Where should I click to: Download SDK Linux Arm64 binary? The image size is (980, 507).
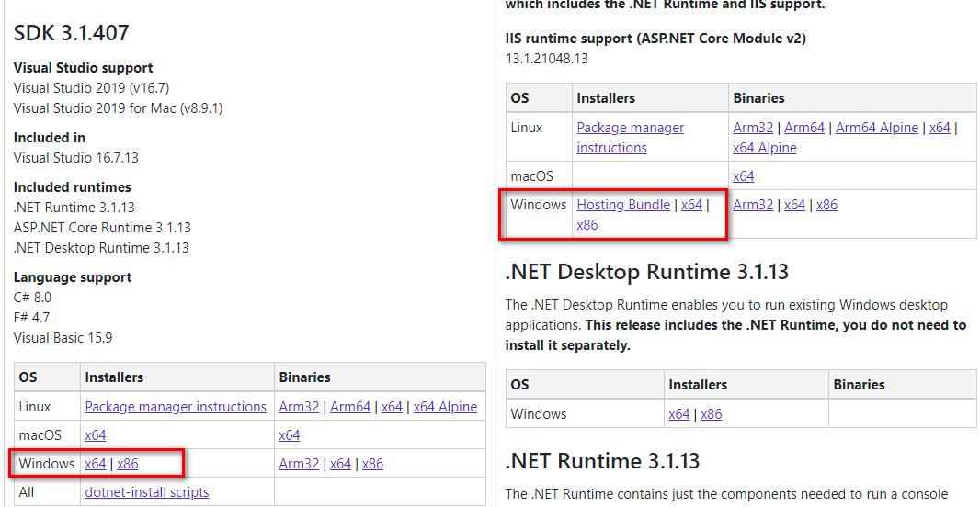coord(350,407)
